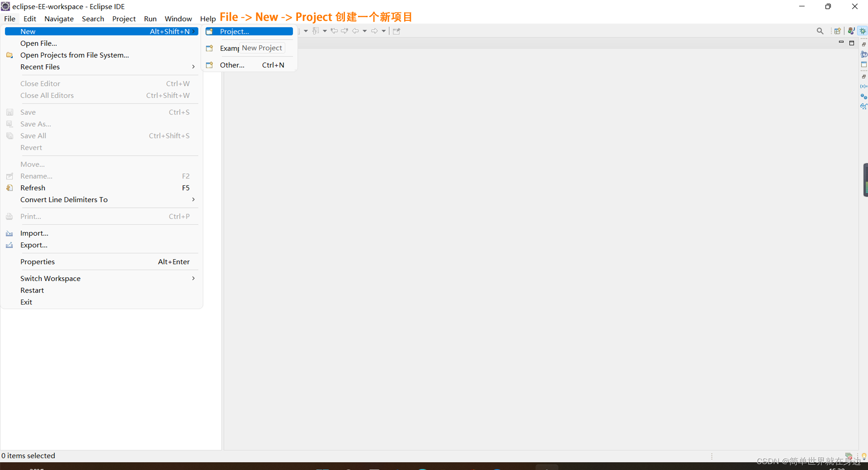Open the Navigate menu
Image resolution: width=868 pixels, height=470 pixels.
(x=59, y=19)
